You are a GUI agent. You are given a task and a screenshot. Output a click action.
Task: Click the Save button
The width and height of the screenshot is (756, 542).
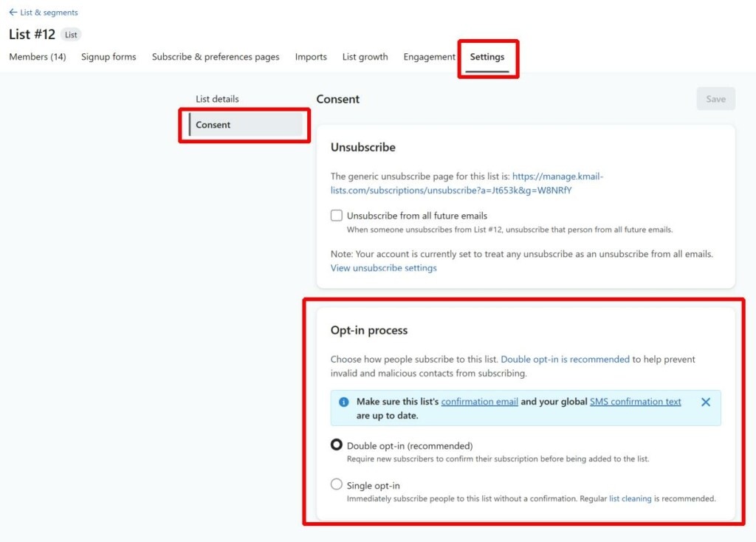[x=715, y=98]
